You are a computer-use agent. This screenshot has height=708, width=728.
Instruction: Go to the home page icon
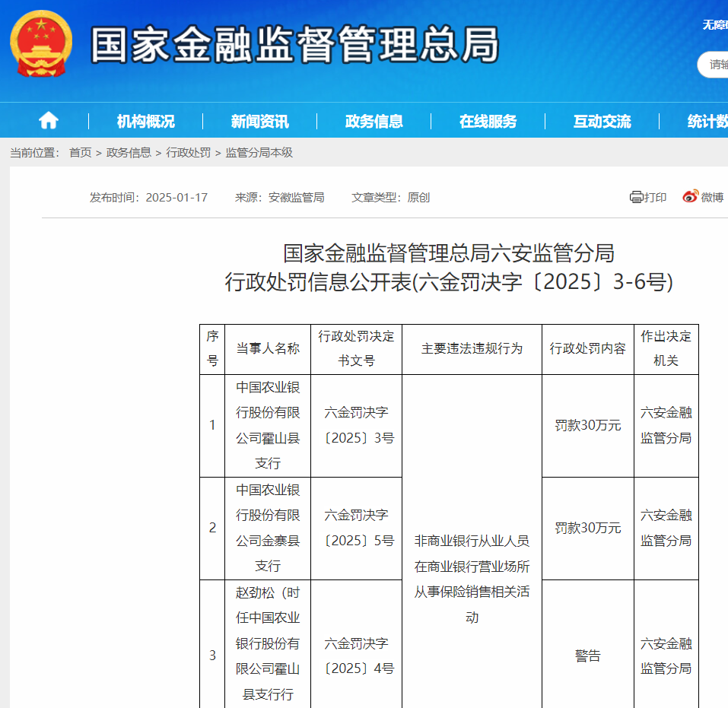tap(48, 121)
